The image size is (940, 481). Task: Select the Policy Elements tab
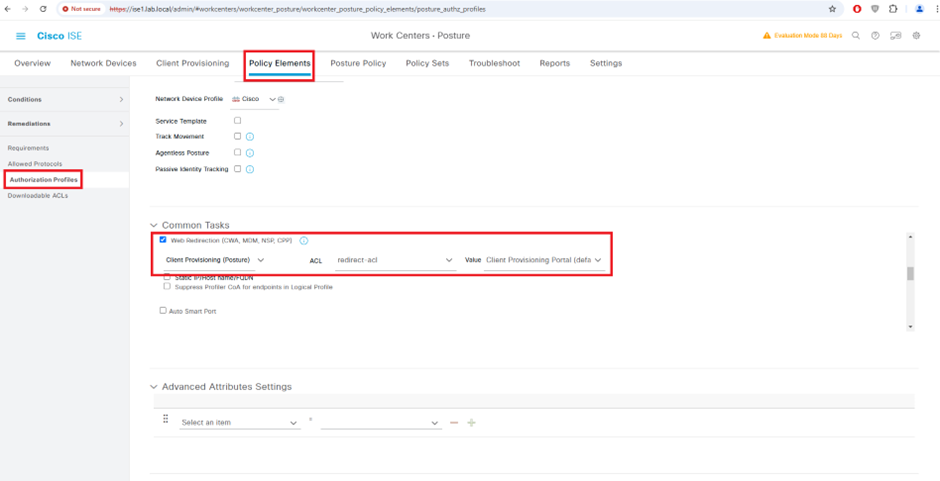tap(280, 63)
